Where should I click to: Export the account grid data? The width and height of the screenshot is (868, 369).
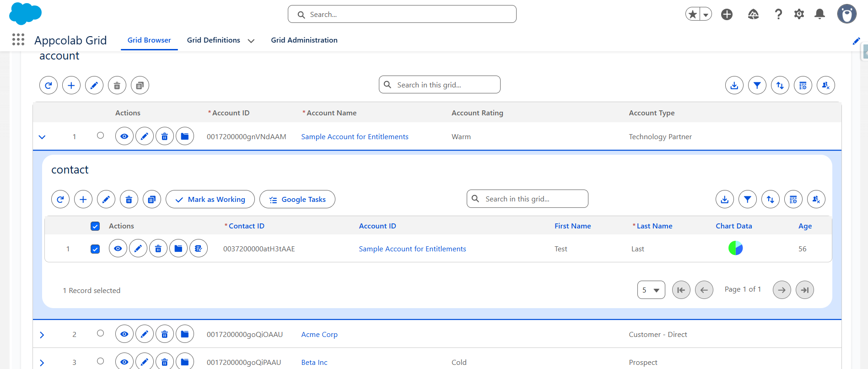click(x=734, y=85)
